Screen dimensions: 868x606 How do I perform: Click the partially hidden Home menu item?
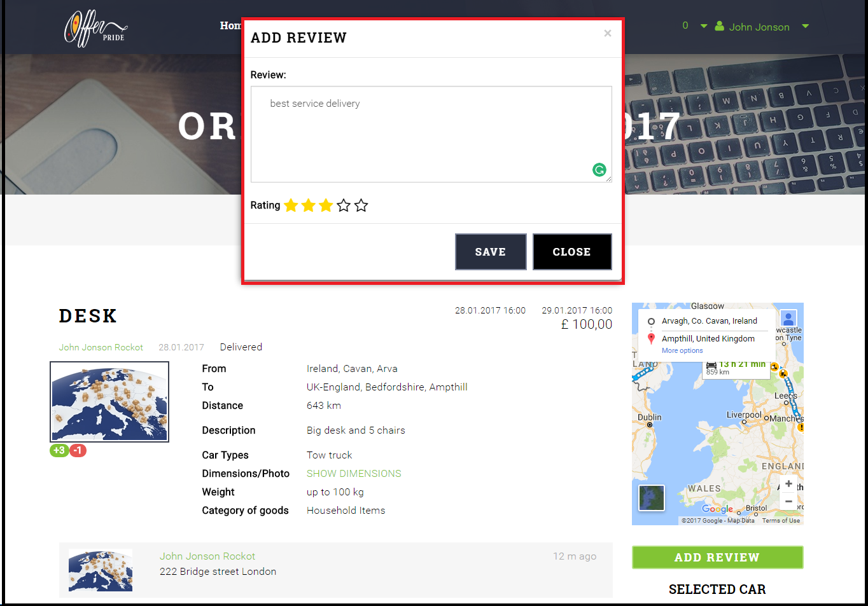click(x=230, y=25)
